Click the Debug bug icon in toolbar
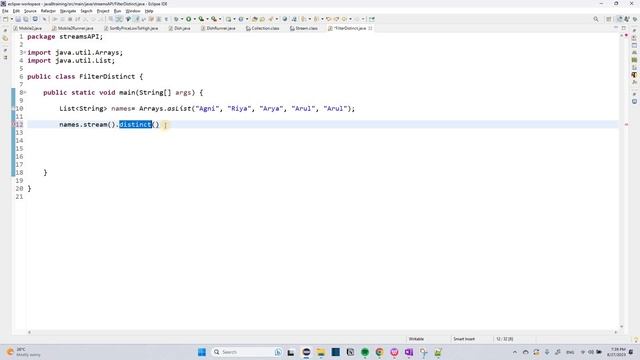 [176, 19]
